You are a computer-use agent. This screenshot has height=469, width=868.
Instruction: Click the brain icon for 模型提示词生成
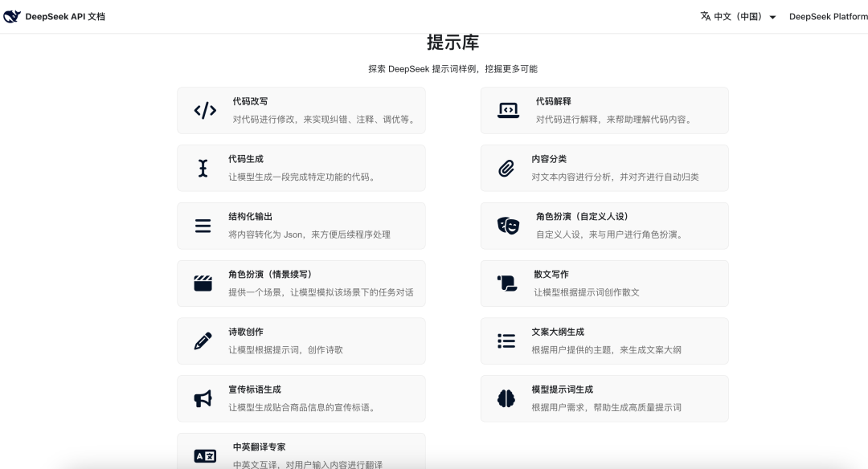point(506,398)
